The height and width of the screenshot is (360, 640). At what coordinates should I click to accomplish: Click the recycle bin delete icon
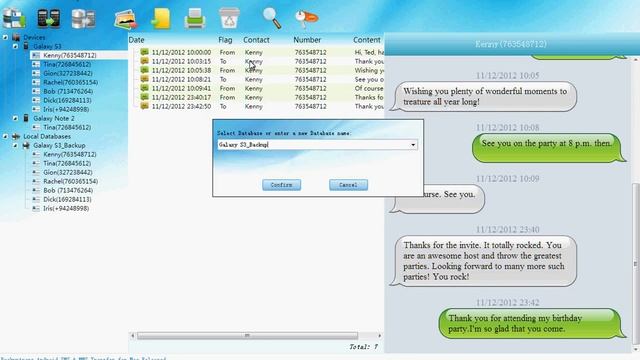click(229, 18)
